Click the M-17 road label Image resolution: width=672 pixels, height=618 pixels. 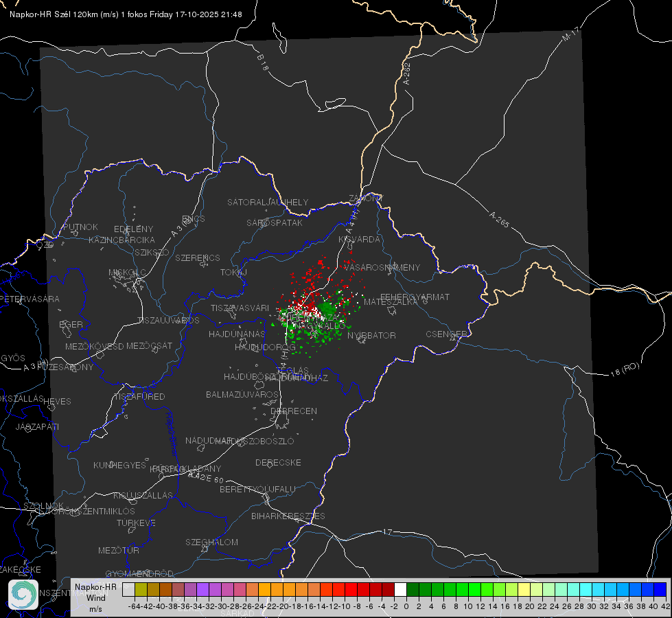[x=570, y=34]
